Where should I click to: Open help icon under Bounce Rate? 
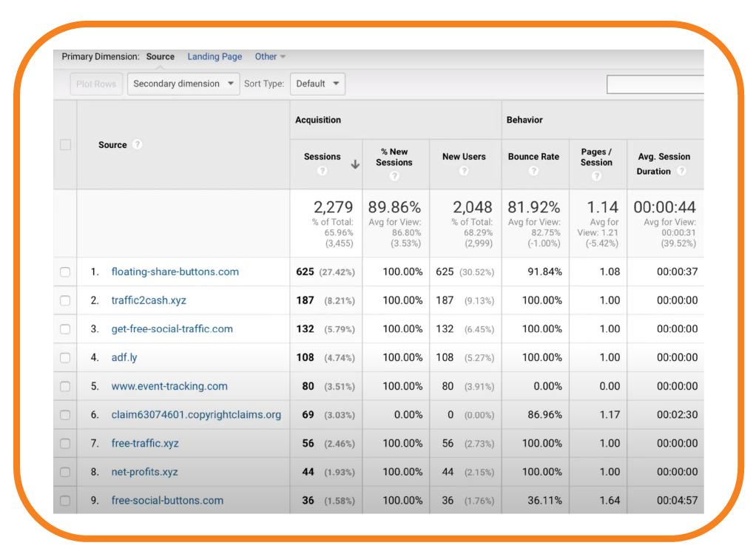(x=533, y=171)
